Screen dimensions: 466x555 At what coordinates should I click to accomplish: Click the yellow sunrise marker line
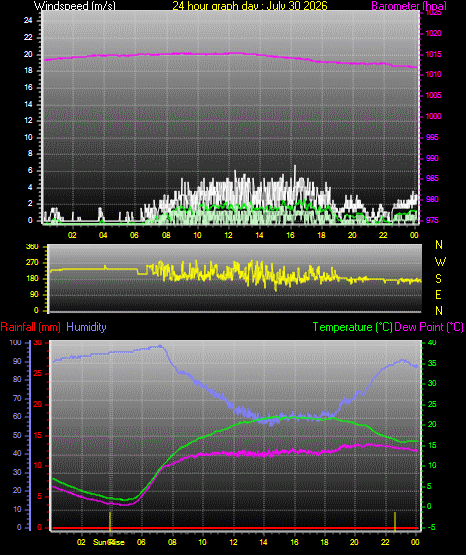[x=110, y=521]
